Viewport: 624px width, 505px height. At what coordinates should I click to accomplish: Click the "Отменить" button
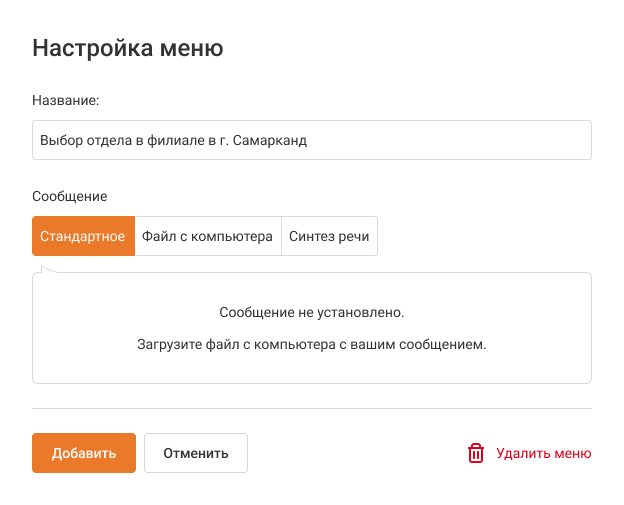(x=196, y=453)
